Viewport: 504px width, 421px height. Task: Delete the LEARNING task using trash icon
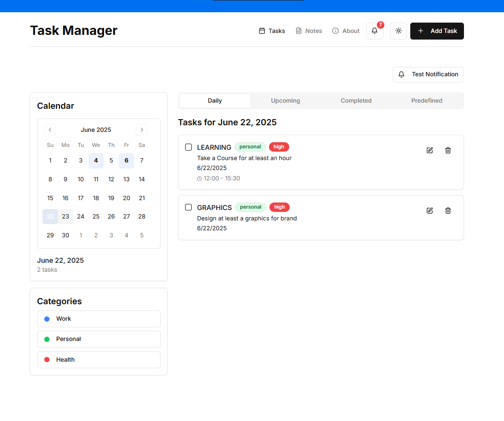pos(448,150)
